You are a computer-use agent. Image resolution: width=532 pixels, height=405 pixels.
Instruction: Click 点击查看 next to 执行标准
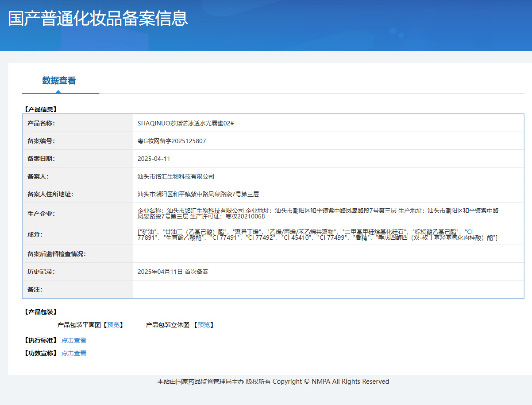pyautogui.click(x=74, y=340)
